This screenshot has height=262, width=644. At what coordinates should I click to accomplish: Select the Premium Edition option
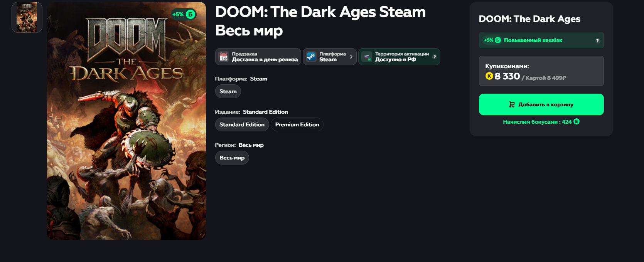[x=297, y=124]
